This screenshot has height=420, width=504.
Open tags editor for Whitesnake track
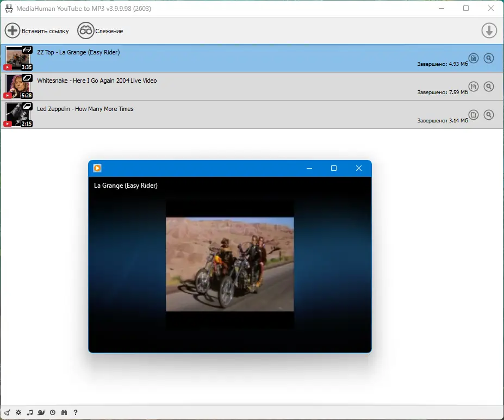click(x=473, y=87)
